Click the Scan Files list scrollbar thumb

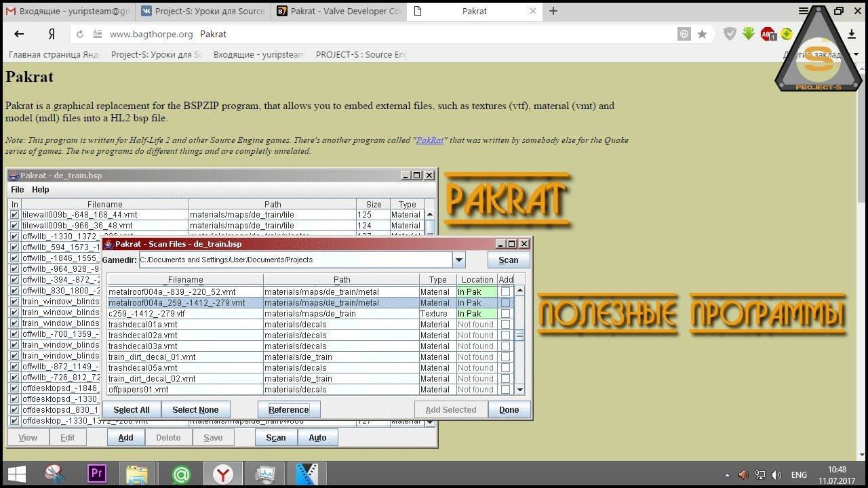[x=520, y=335]
